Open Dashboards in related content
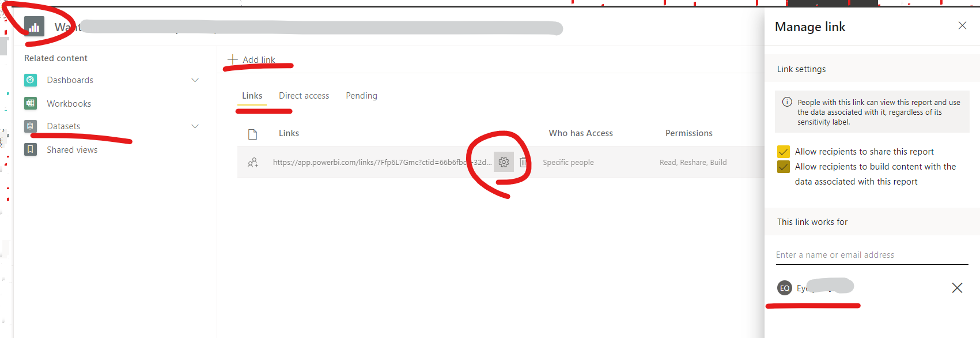Viewport: 980px width, 338px height. [x=70, y=80]
